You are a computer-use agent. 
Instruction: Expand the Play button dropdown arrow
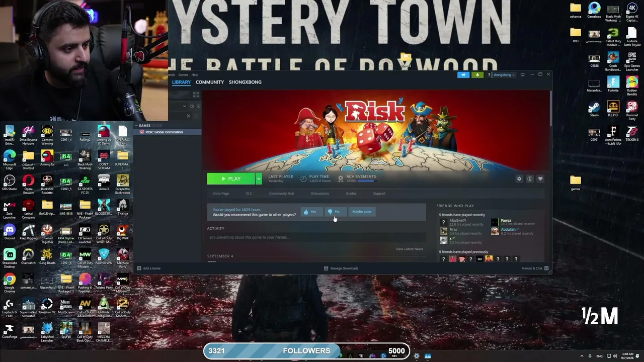pyautogui.click(x=259, y=179)
